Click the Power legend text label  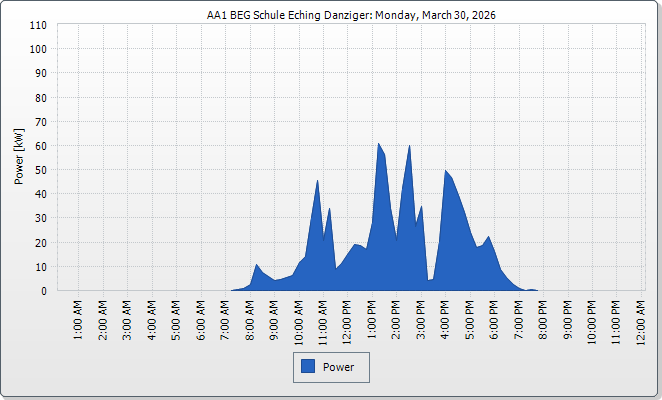coord(339,367)
